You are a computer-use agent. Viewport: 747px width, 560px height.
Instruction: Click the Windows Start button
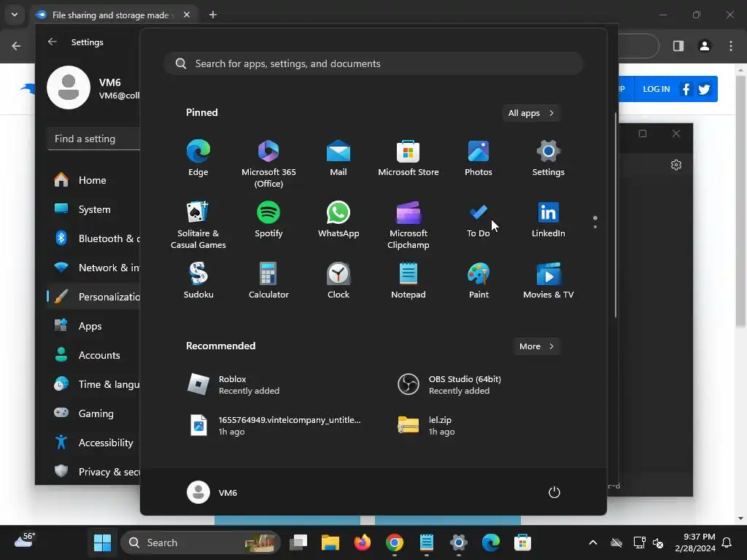102,542
